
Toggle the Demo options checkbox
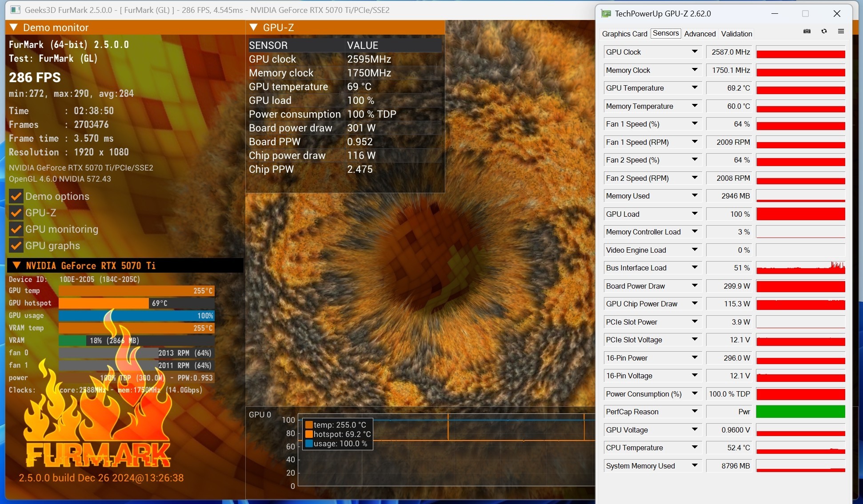[16, 196]
